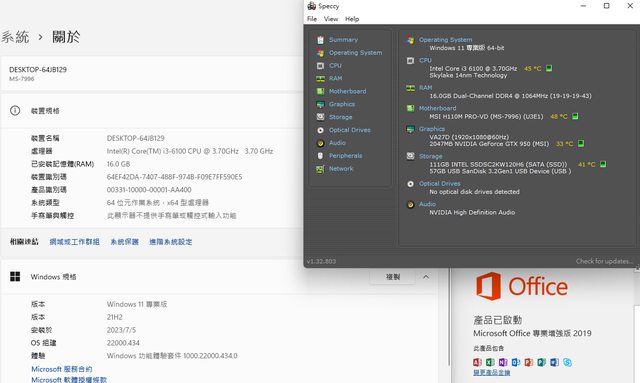This screenshot has width=640, height=383.
Task: Select the RAM icon in Speccy sidebar
Action: click(320, 78)
